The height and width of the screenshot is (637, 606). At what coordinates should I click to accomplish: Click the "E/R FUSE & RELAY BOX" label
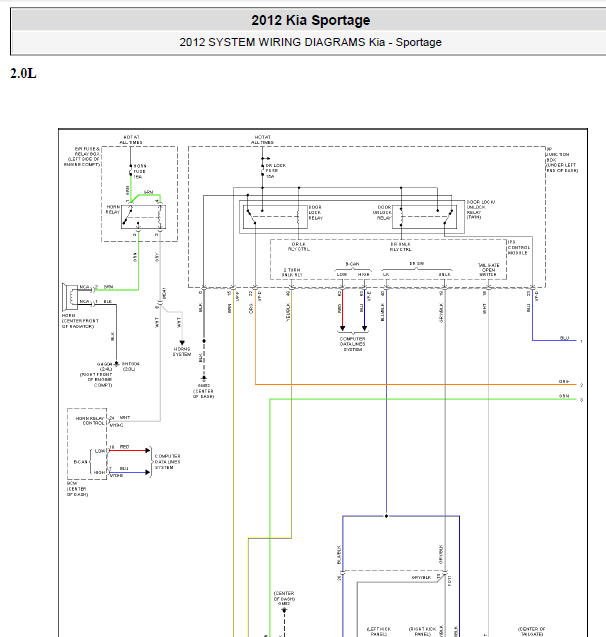point(82,156)
